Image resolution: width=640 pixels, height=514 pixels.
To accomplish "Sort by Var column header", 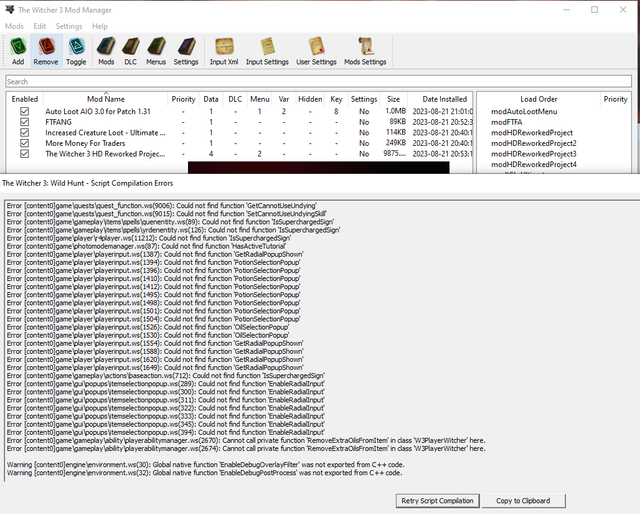I will point(284,99).
